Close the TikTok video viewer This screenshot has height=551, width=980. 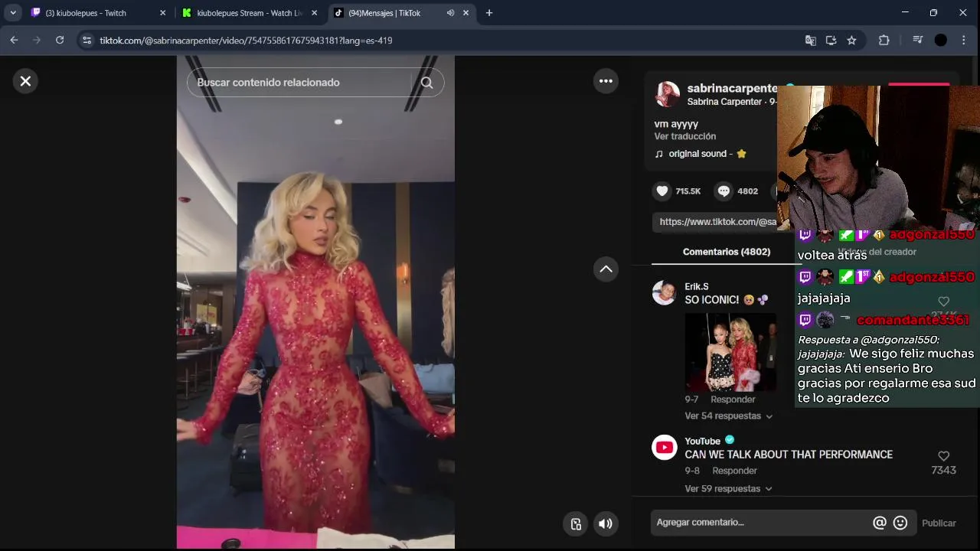pos(25,81)
